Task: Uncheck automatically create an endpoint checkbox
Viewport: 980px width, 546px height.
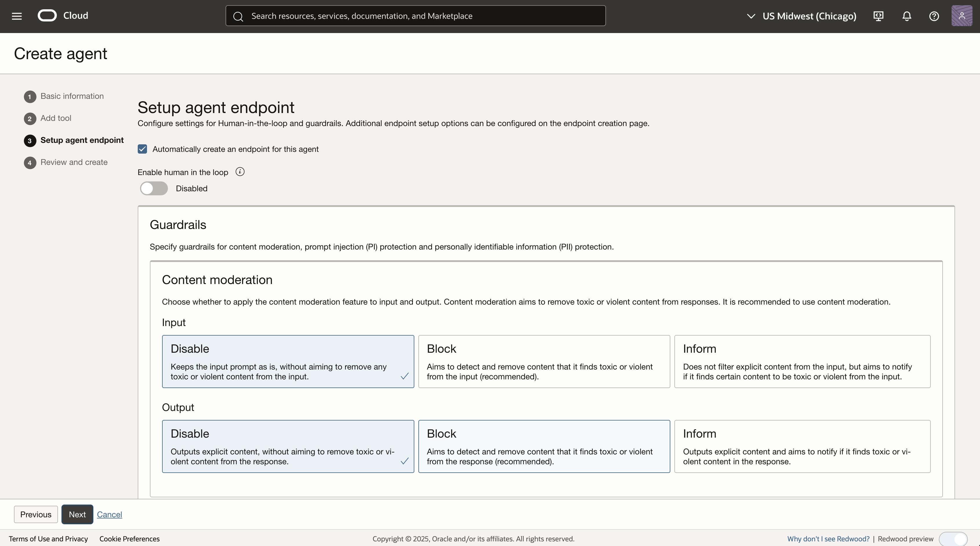Action: tap(142, 149)
